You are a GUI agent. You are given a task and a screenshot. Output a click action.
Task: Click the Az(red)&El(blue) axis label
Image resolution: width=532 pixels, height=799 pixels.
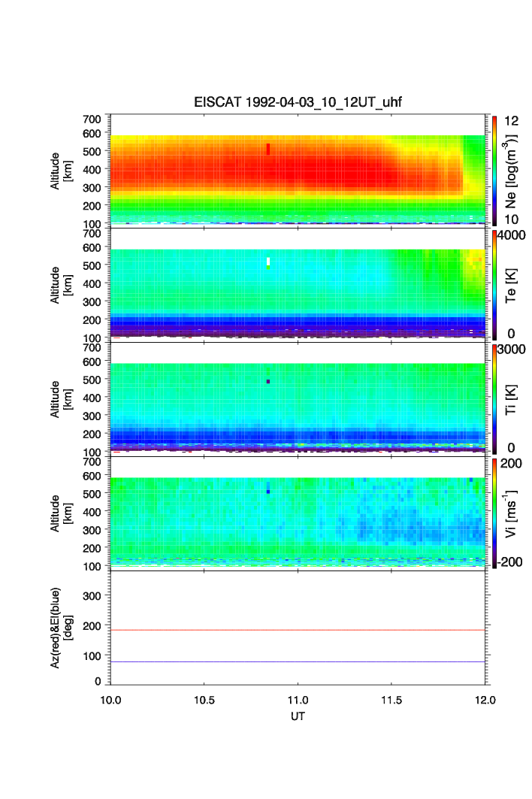point(62,628)
